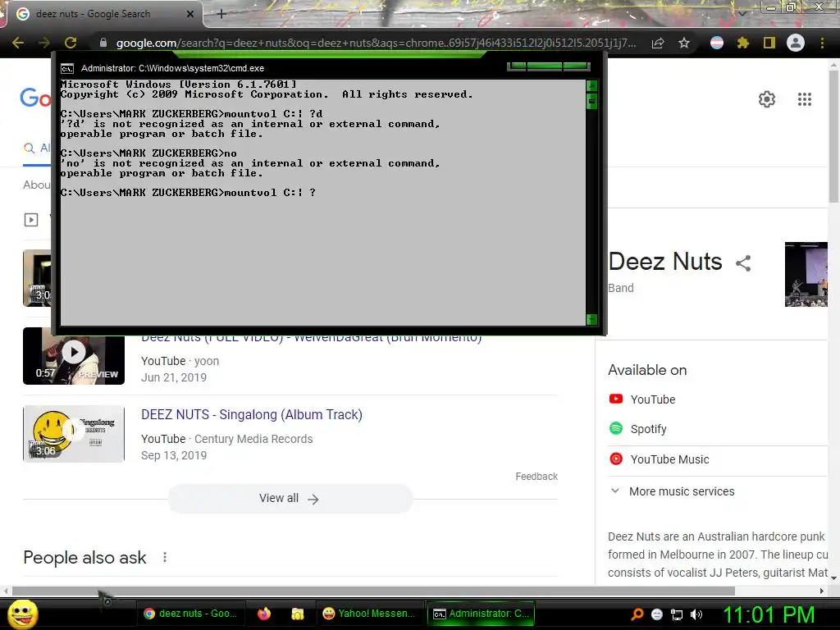Open the smiley Start button

tap(23, 614)
